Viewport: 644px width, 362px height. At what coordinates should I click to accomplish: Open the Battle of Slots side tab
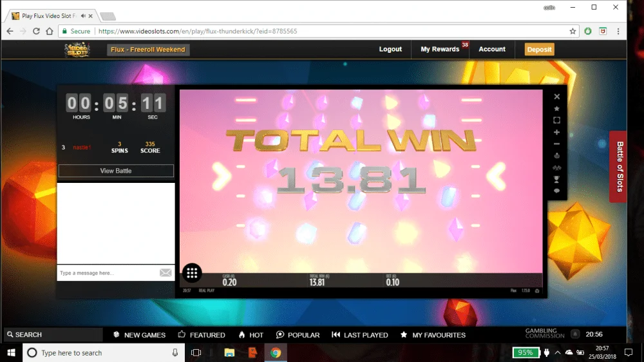click(x=618, y=166)
